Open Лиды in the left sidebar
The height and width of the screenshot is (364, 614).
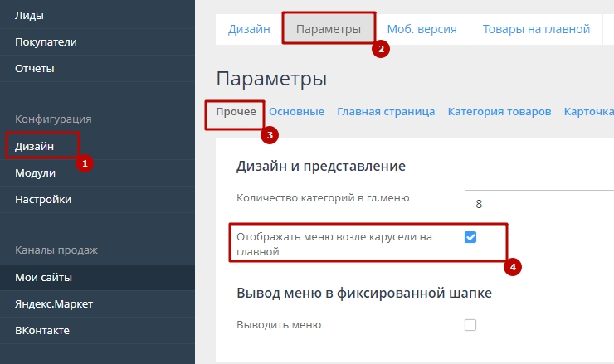(29, 15)
